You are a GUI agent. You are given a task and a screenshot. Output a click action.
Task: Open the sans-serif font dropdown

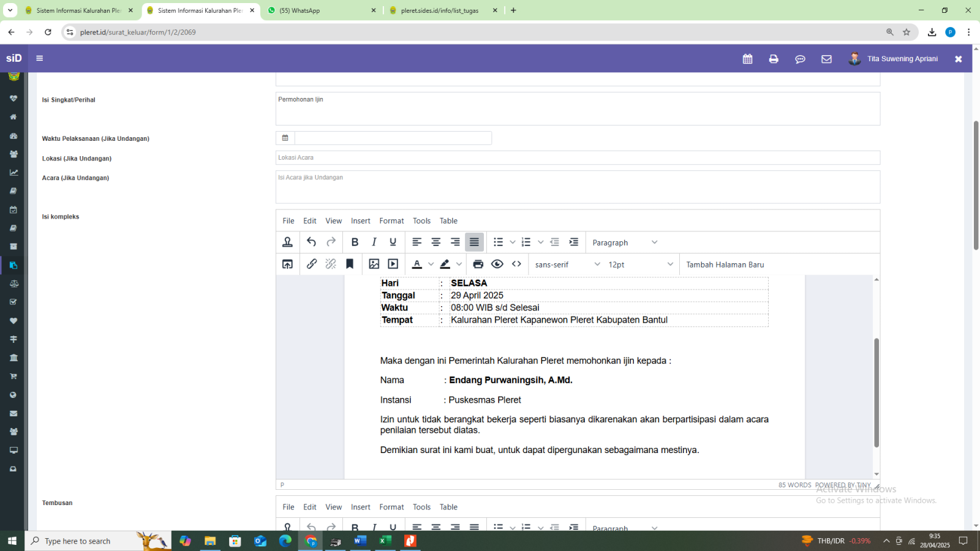568,264
